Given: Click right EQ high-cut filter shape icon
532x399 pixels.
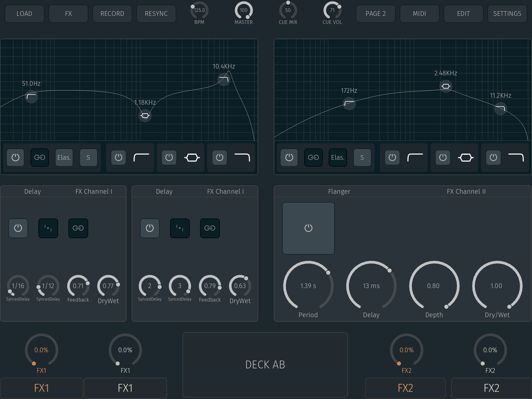Looking at the screenshot, I should coord(516,157).
